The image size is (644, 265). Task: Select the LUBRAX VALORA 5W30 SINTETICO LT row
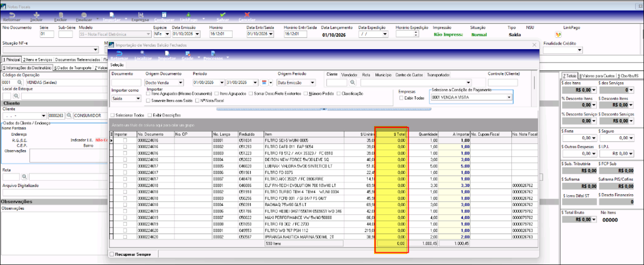point(325,166)
